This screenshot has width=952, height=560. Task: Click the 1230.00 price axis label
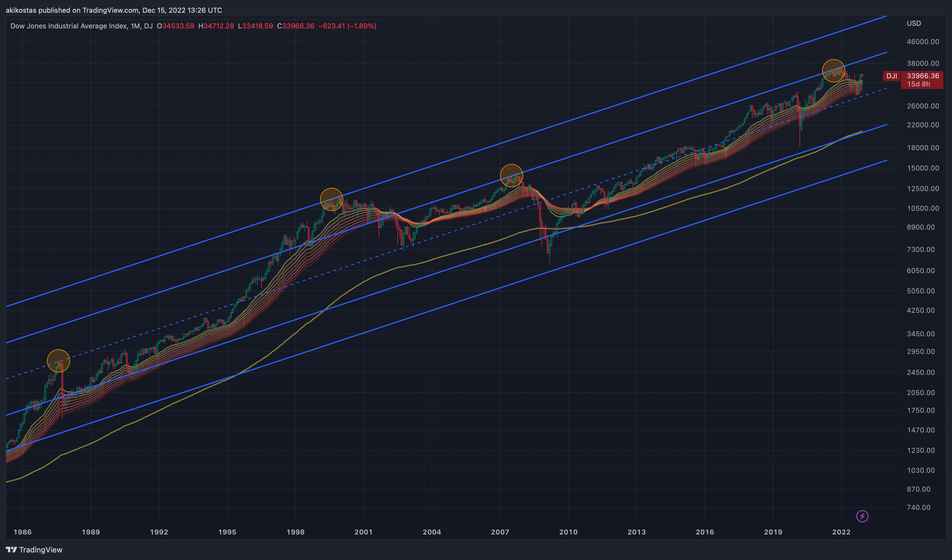pos(921,450)
